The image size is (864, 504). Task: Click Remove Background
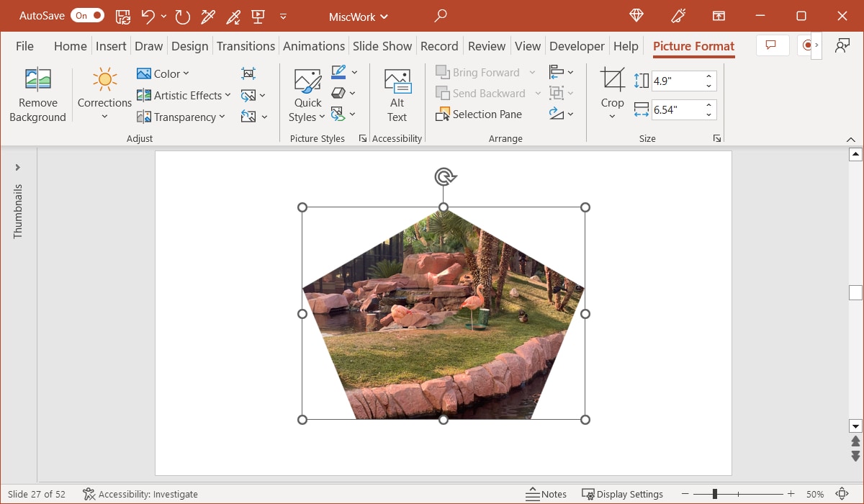click(37, 94)
